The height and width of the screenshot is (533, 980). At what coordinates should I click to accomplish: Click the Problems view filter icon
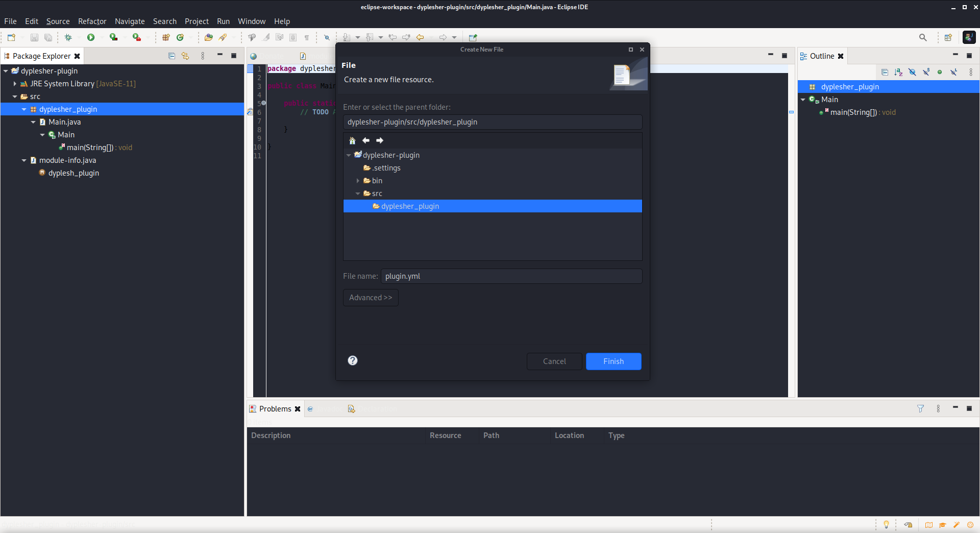pos(920,408)
